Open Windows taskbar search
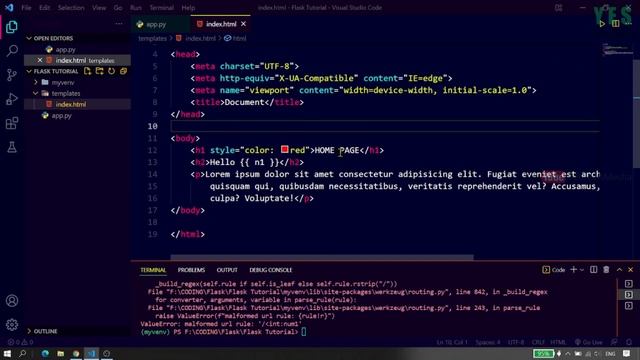The width and height of the screenshot is (640, 360). [22, 353]
